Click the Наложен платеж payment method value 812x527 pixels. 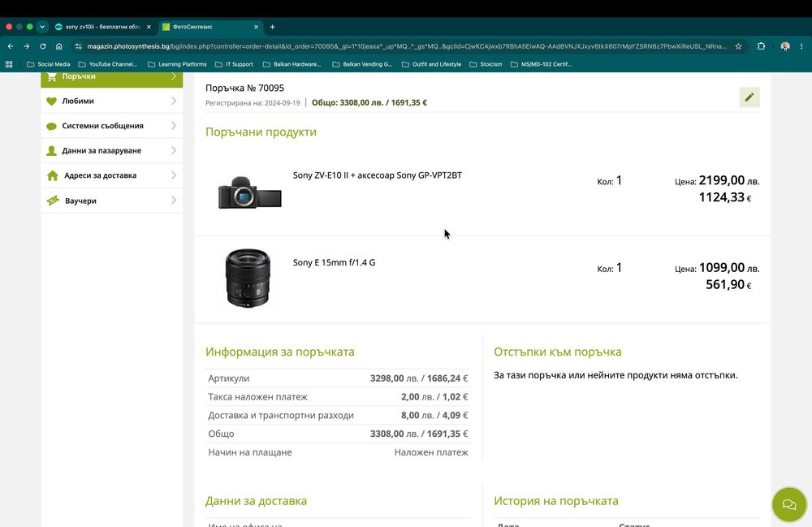click(431, 452)
